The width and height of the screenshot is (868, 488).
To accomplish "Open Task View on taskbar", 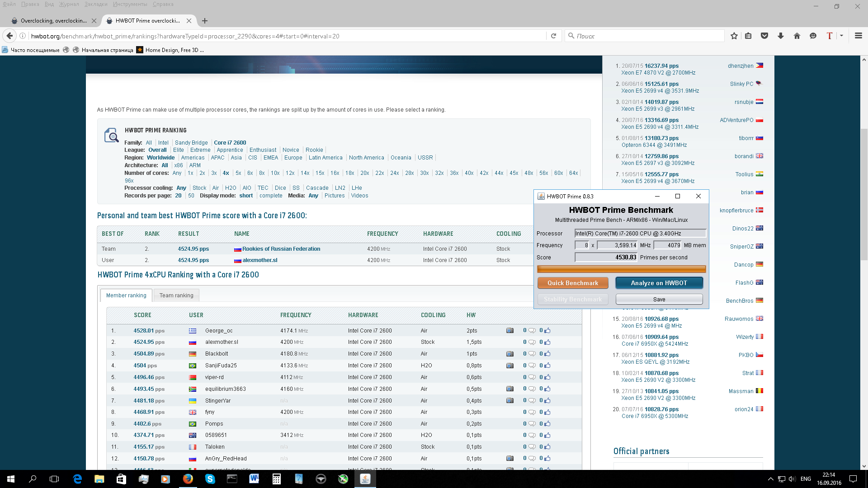I will (54, 479).
